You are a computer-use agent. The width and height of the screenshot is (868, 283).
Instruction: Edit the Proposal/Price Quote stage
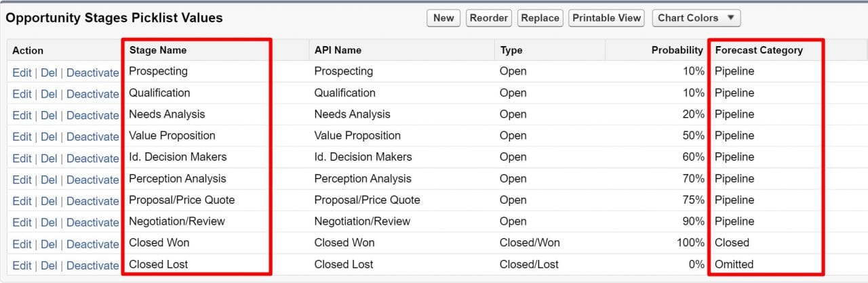(22, 201)
